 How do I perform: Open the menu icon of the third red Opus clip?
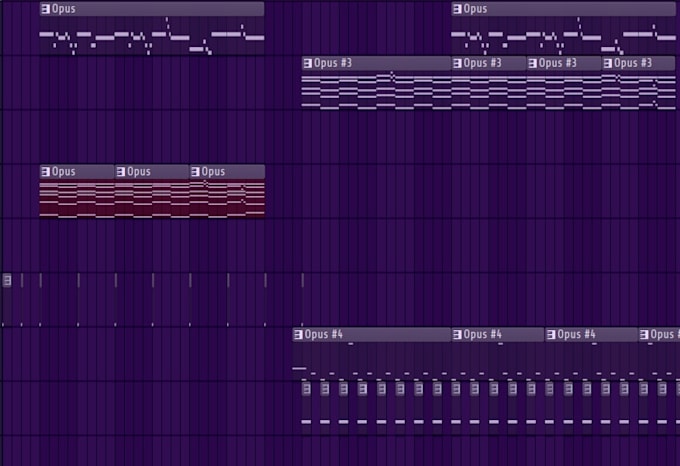click(x=196, y=172)
